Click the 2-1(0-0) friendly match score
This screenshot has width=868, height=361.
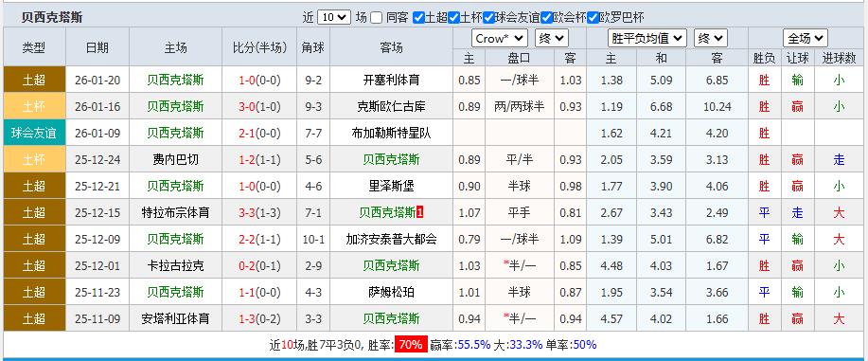[259, 133]
